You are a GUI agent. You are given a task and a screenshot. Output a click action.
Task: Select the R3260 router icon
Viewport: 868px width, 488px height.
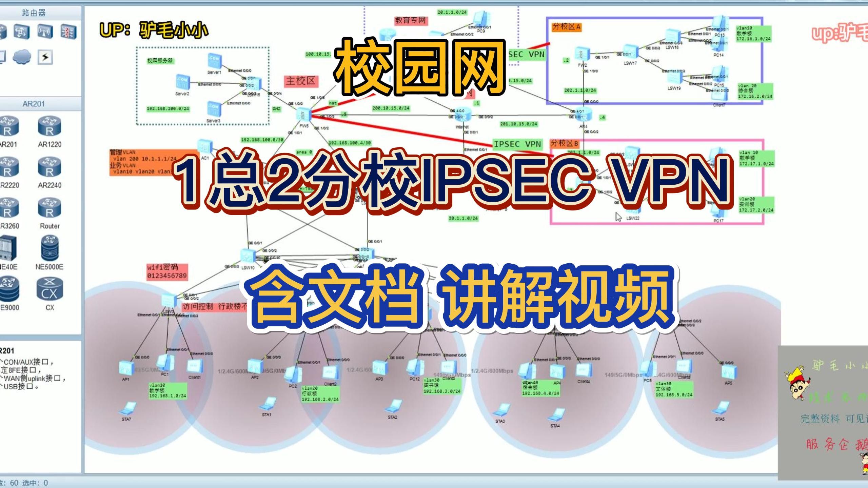(11, 211)
